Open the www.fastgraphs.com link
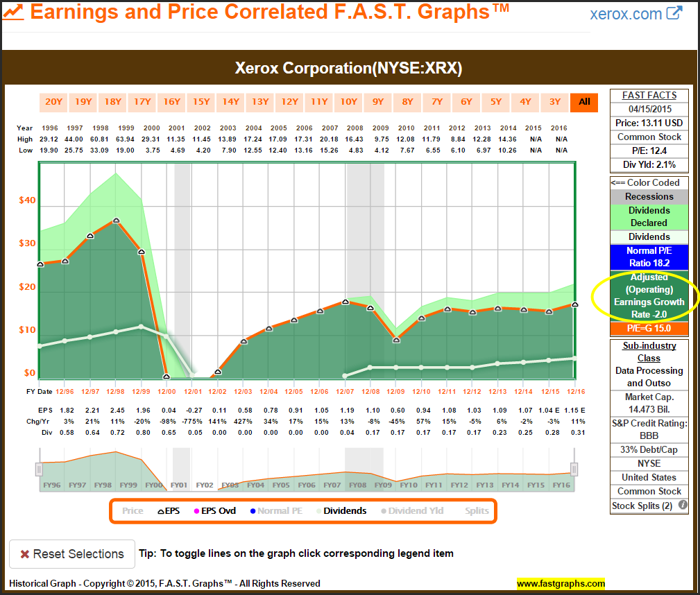Image resolution: width=700 pixels, height=595 pixels. (561, 583)
